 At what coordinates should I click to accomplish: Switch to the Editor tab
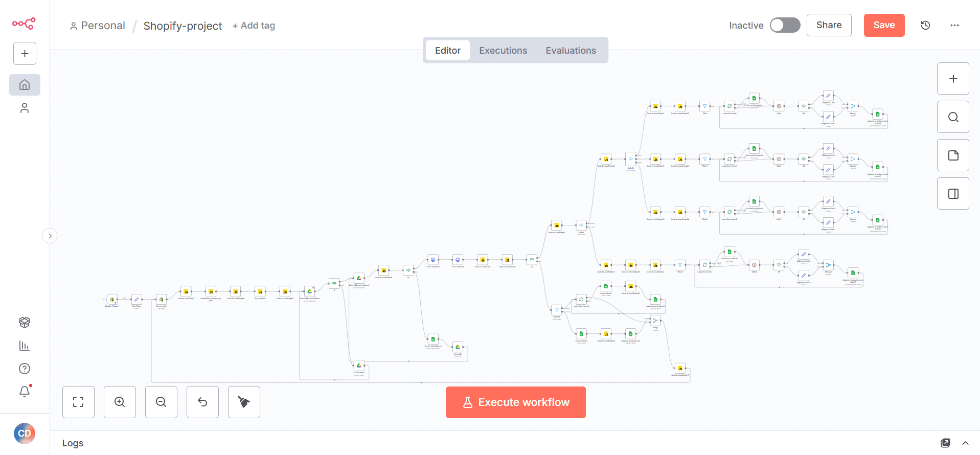tap(448, 50)
